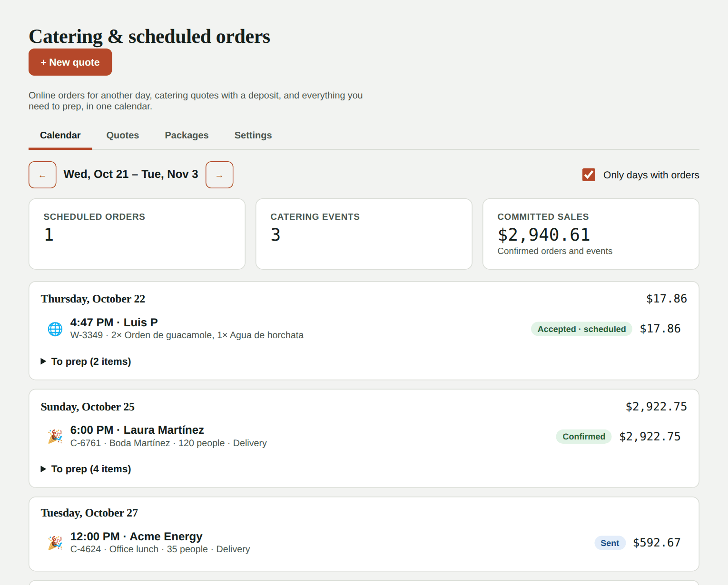Expand To prep (4 items) on Sunday
Viewport: 728px width, 585px height.
click(86, 469)
